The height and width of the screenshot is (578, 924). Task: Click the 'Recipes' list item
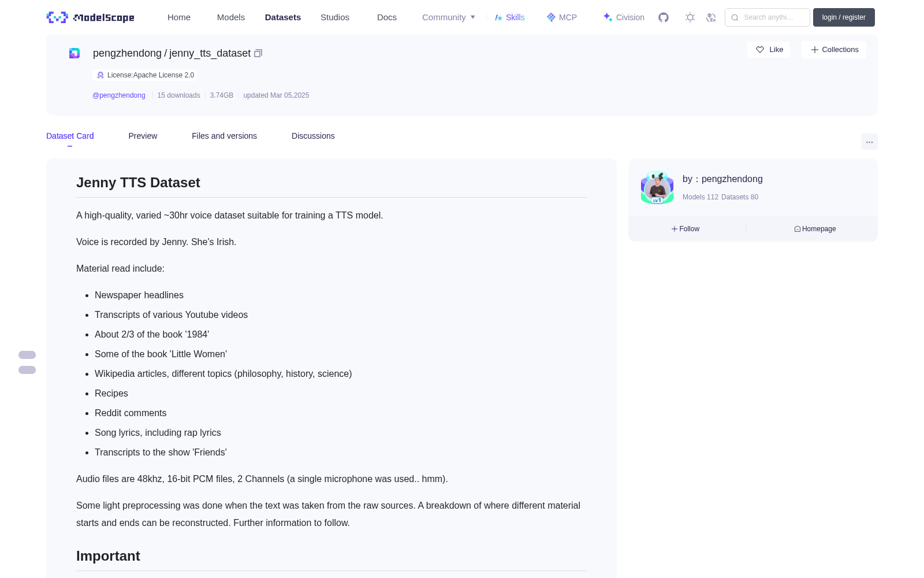click(111, 393)
